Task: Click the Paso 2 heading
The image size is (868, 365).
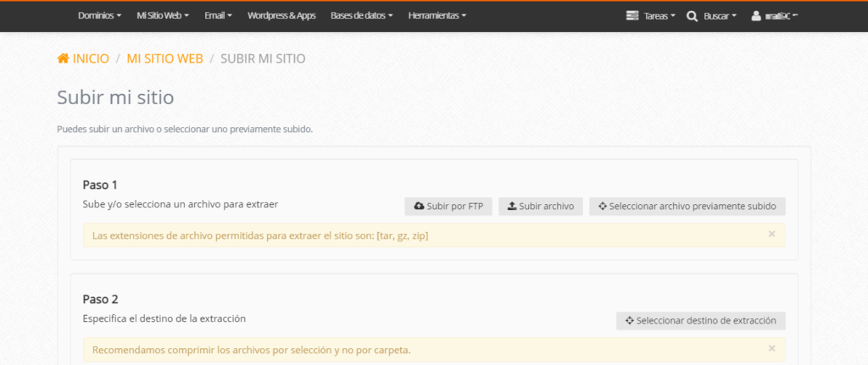Action: pos(100,299)
